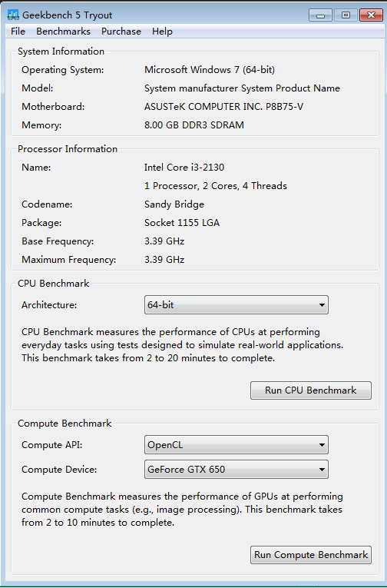Open the Help menu

coord(162,32)
